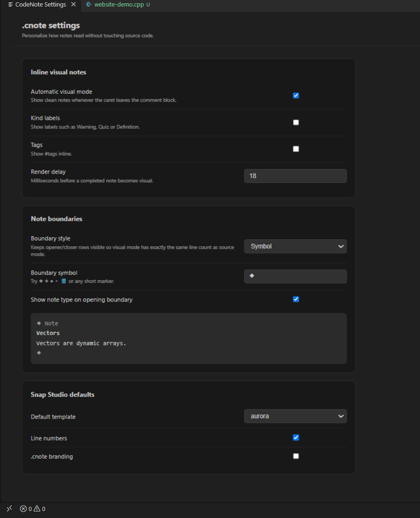
Task: Click the 'Default template' setting label
Action: tap(53, 417)
